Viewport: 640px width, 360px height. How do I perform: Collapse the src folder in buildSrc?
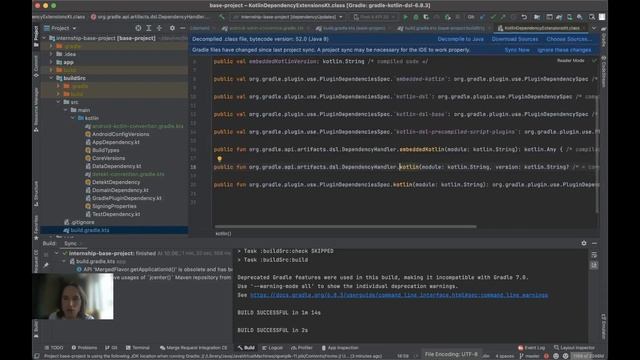click(x=58, y=102)
